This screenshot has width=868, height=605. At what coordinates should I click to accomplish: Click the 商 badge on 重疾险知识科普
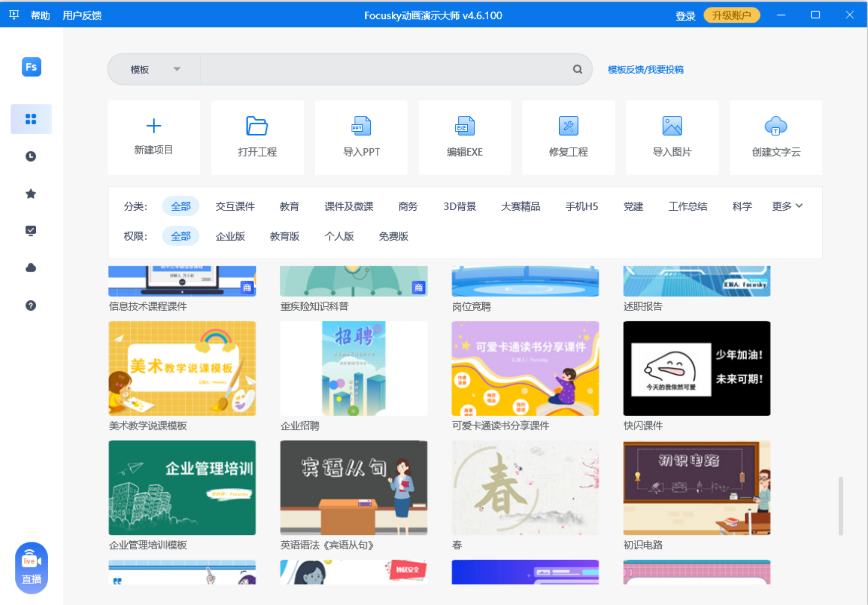click(419, 287)
